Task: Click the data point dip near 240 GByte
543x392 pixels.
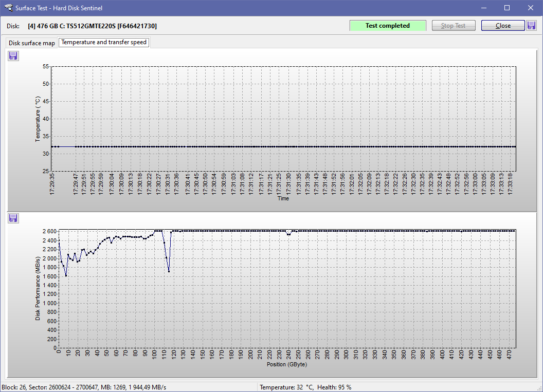Action: tap(289, 235)
